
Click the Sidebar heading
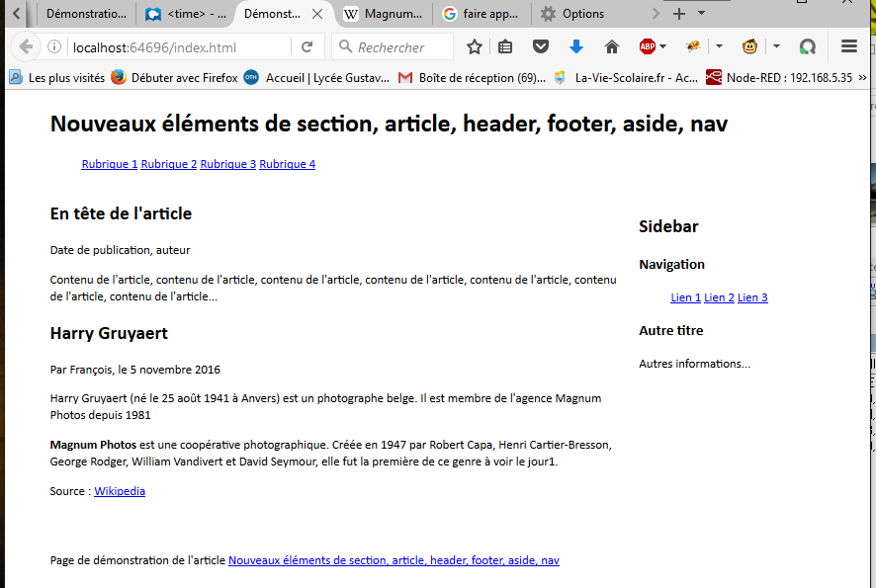[668, 226]
